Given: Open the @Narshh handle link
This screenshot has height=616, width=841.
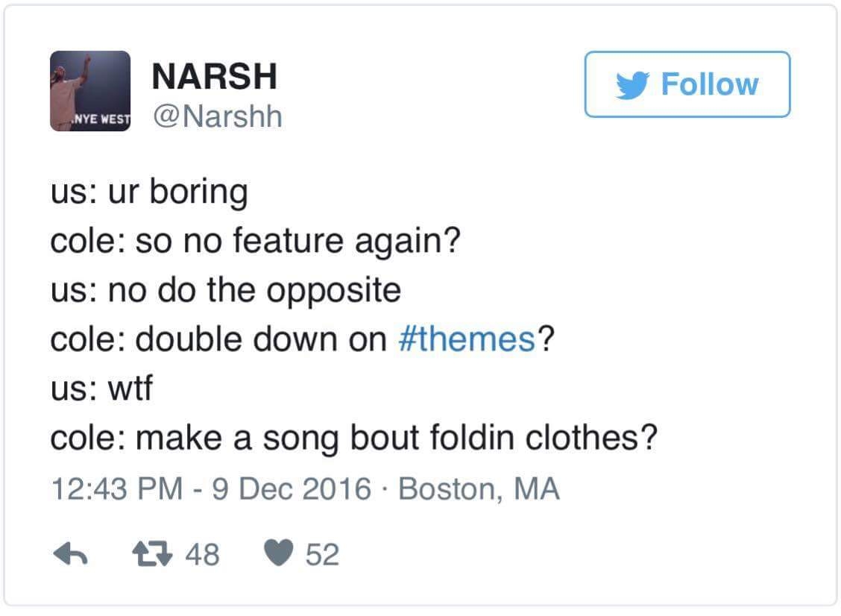Looking at the screenshot, I should click(x=217, y=116).
